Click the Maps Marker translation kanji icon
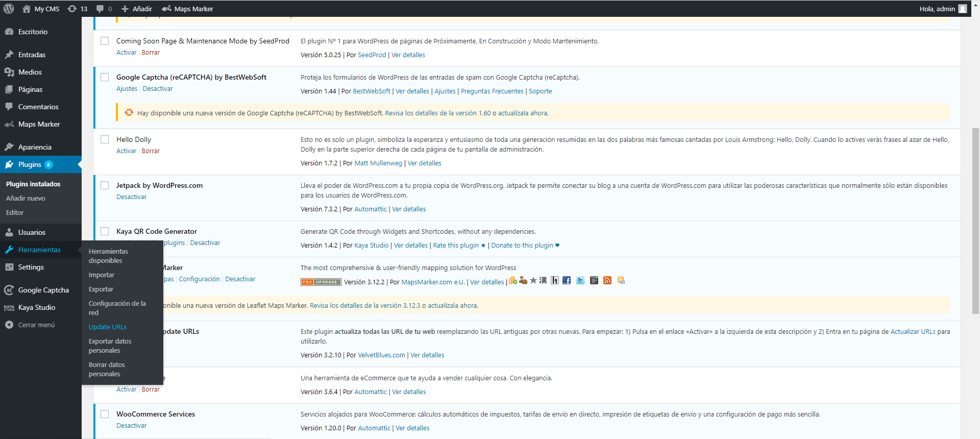The height and width of the screenshot is (439, 980). [543, 280]
